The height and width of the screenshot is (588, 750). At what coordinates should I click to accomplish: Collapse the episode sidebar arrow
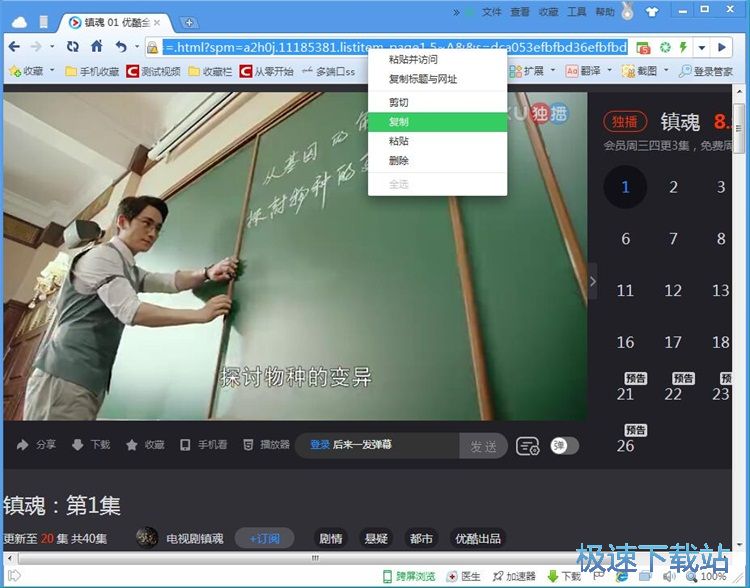coord(593,281)
